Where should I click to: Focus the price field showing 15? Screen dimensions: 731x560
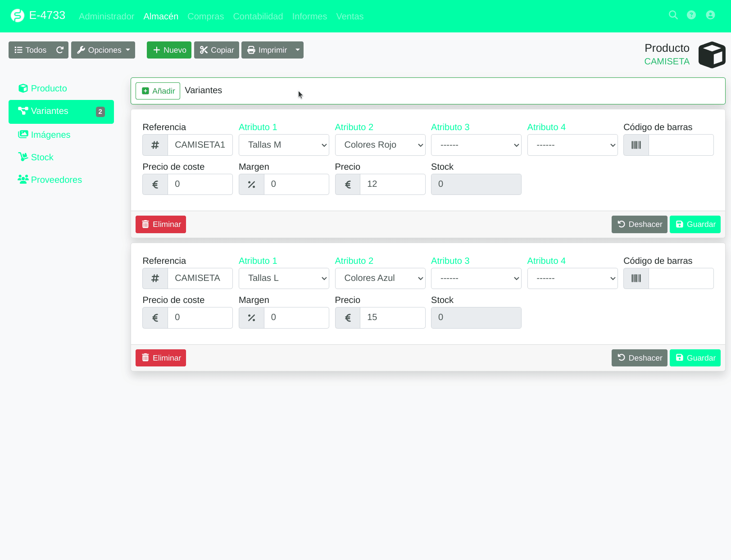[x=393, y=318]
